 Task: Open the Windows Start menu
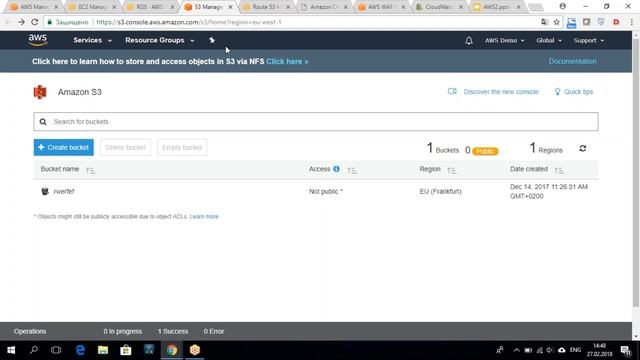pyautogui.click(x=11, y=350)
